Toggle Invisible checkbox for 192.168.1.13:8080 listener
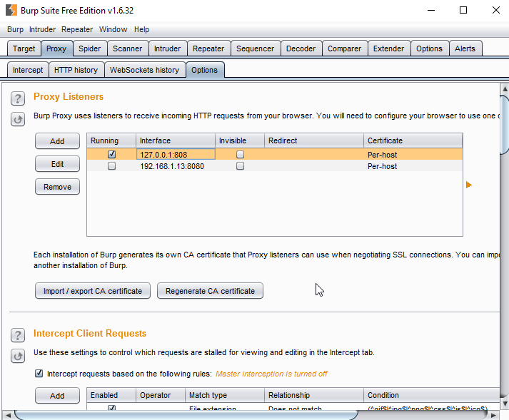Viewport: 509px width, 420px height. (240, 166)
